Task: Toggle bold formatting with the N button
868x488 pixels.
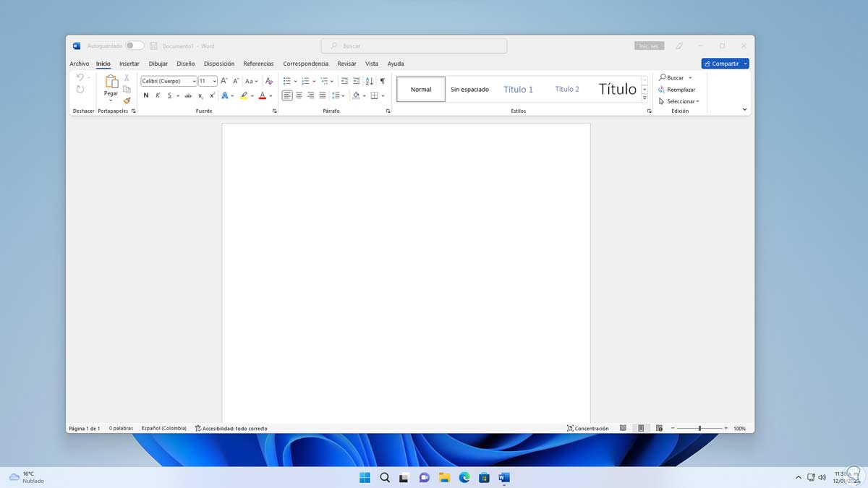Action: [x=145, y=95]
